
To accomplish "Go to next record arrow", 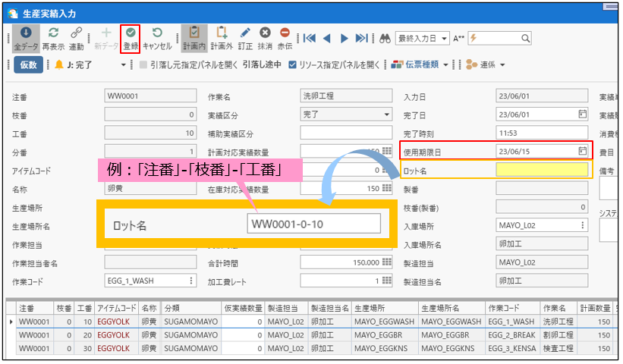I will [x=344, y=38].
